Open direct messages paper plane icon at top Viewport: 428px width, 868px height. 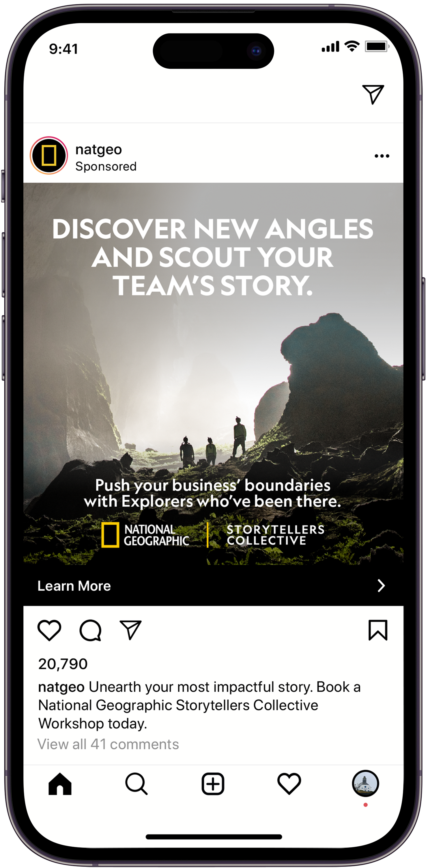373,94
